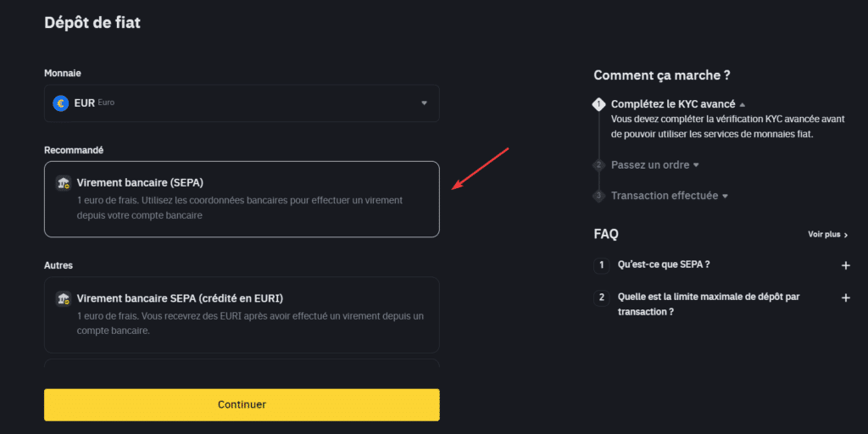Select the recommended Virement bancaire (SEPA) option
This screenshot has width=868, height=434.
[x=242, y=199]
